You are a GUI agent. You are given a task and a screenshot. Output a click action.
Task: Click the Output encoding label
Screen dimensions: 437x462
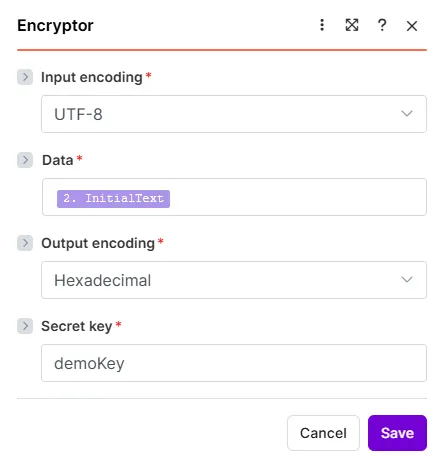(98, 243)
